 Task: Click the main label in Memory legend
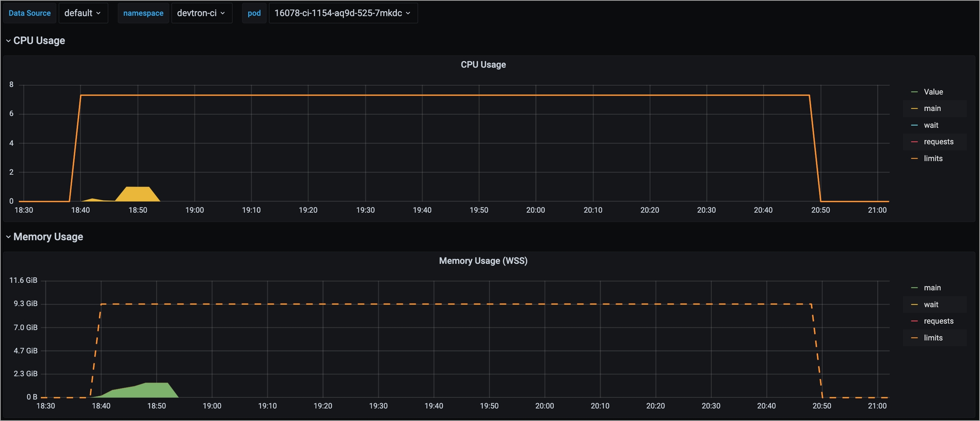coord(932,288)
